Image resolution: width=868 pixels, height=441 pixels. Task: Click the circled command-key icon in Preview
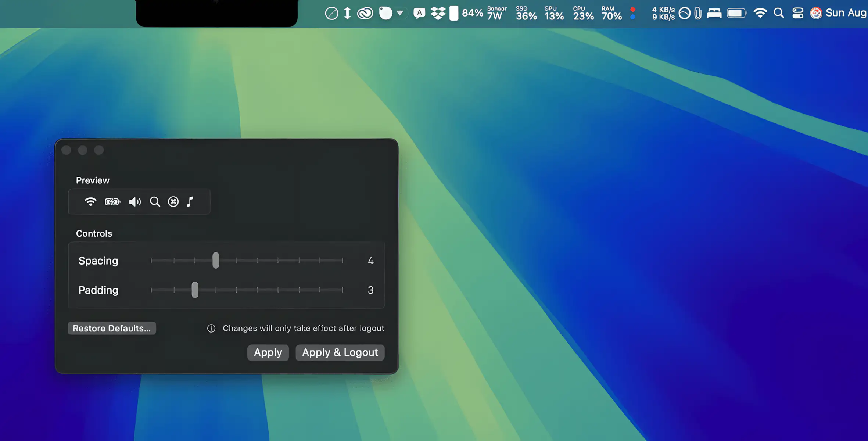point(173,202)
